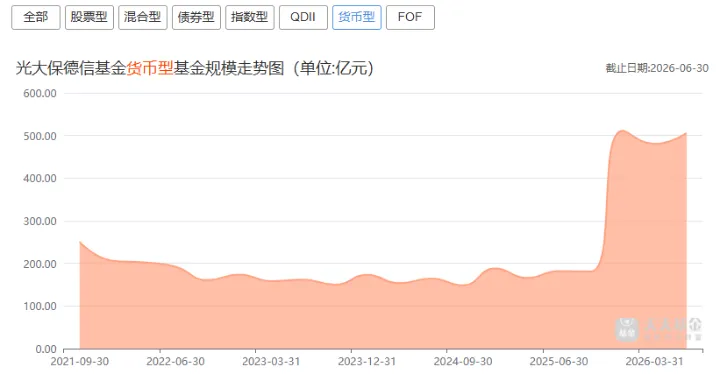This screenshot has height=374, width=720.
Task: Click the 2023-12-31 axis date label
Action: 367,362
